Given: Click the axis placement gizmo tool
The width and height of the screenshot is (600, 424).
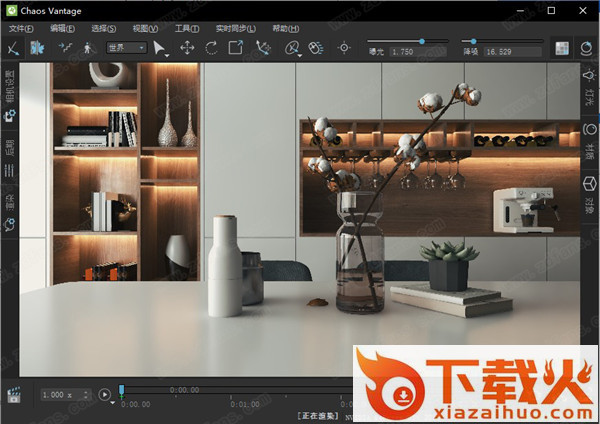Looking at the screenshot, I should coord(263,48).
